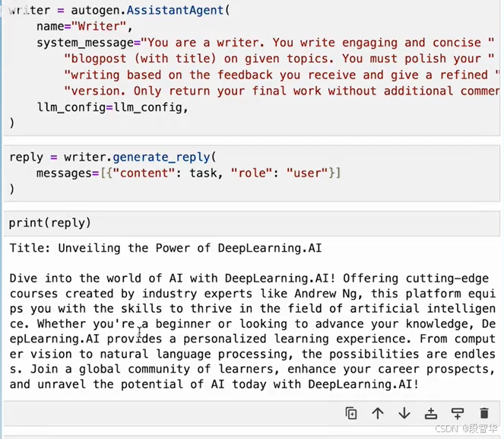The width and height of the screenshot is (504, 439).
Task: Insert a cell below using toolbar icon
Action: [x=458, y=413]
